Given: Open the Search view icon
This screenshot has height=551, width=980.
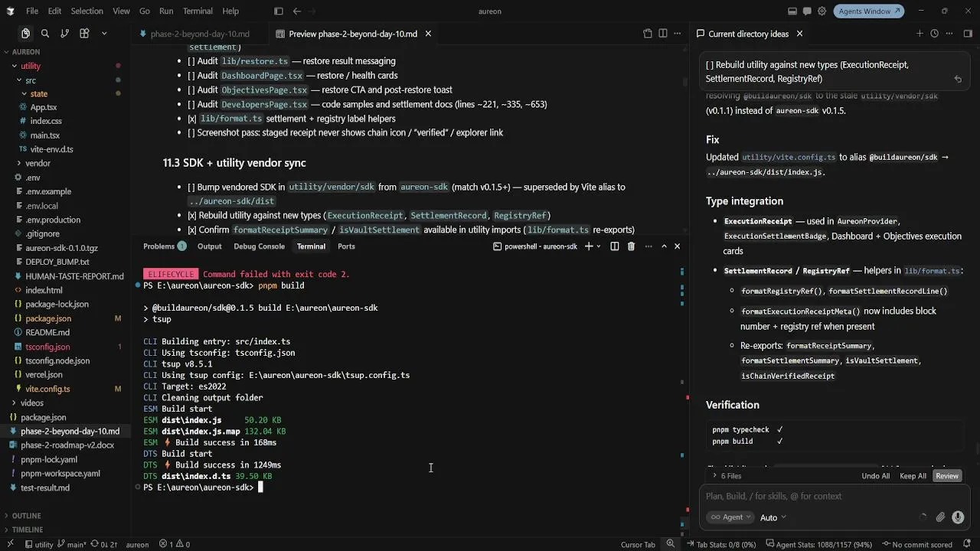Looking at the screenshot, I should point(45,34).
